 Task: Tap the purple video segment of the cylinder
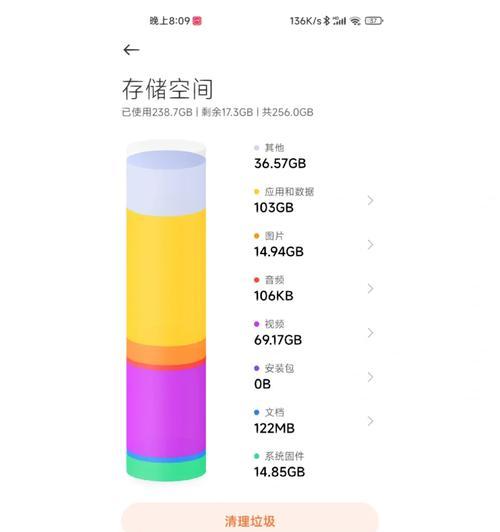coord(166,409)
